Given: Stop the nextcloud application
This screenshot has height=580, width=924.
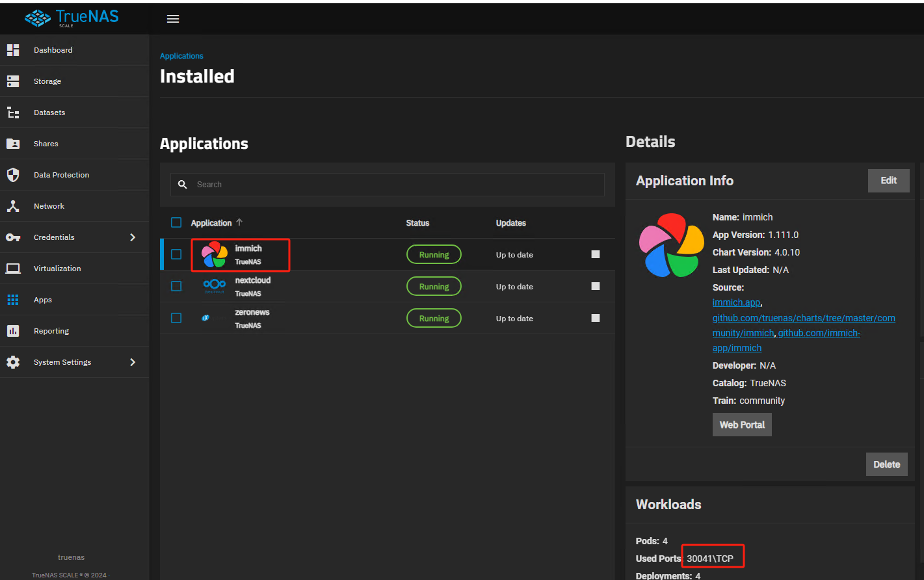Looking at the screenshot, I should click(x=596, y=286).
